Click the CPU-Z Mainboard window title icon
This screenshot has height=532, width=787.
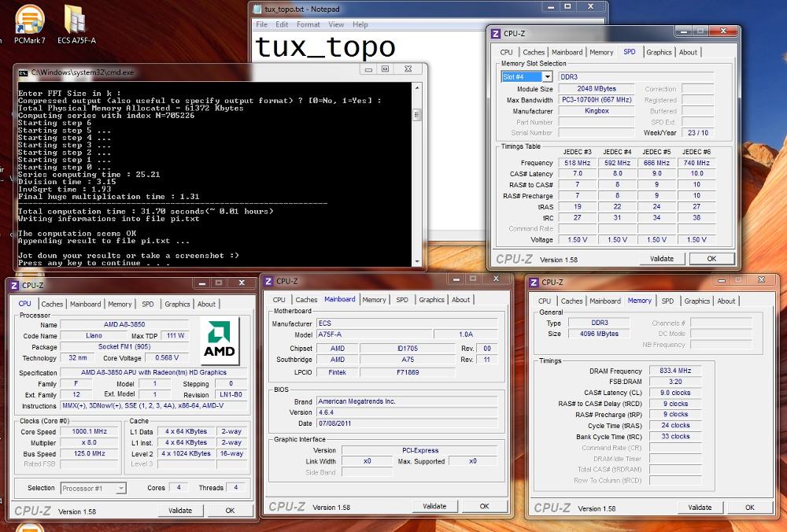[x=268, y=282]
